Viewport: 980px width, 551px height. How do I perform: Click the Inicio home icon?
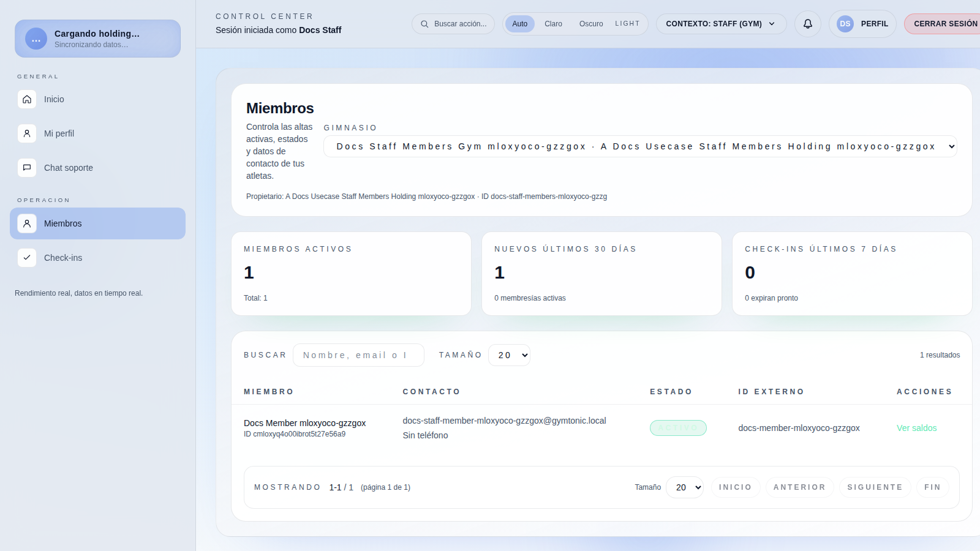pyautogui.click(x=27, y=99)
